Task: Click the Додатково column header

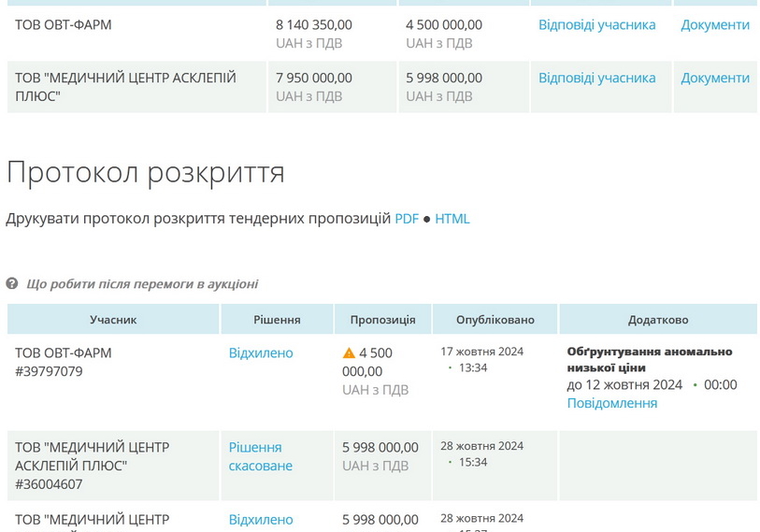Action: (x=657, y=320)
